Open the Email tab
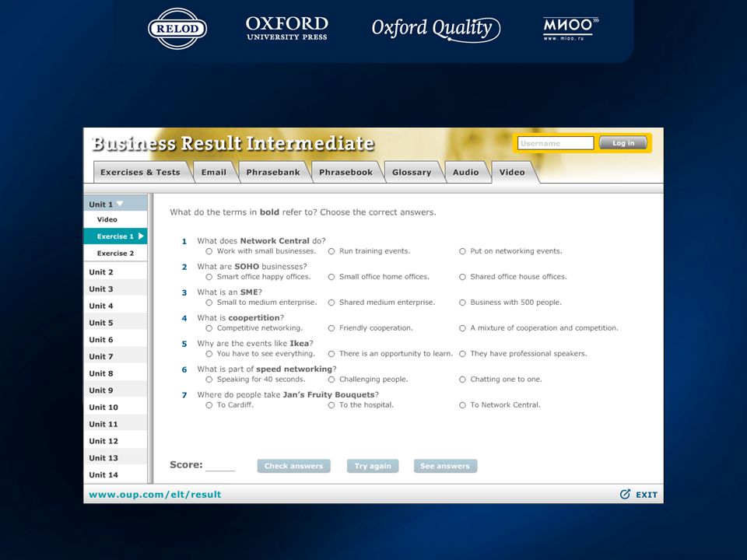Image resolution: width=747 pixels, height=560 pixels. click(213, 173)
